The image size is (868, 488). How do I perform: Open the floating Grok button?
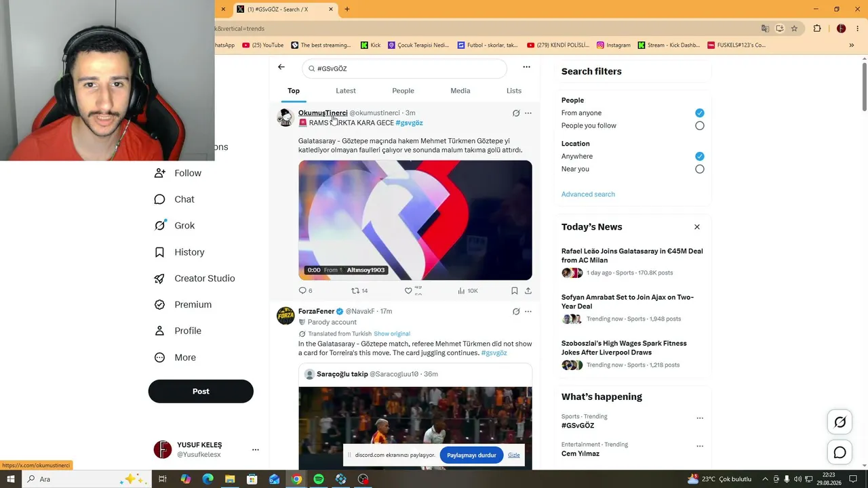[840, 422]
